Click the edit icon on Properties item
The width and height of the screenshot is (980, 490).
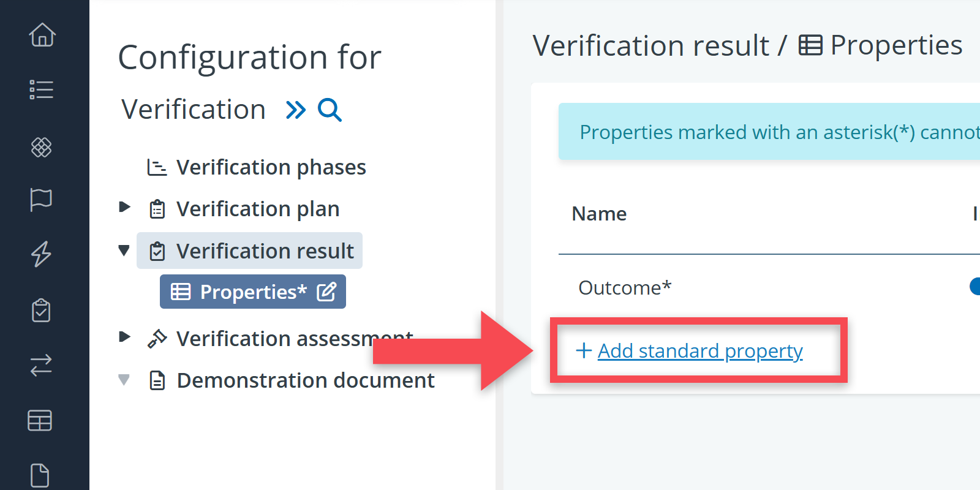pos(326,292)
